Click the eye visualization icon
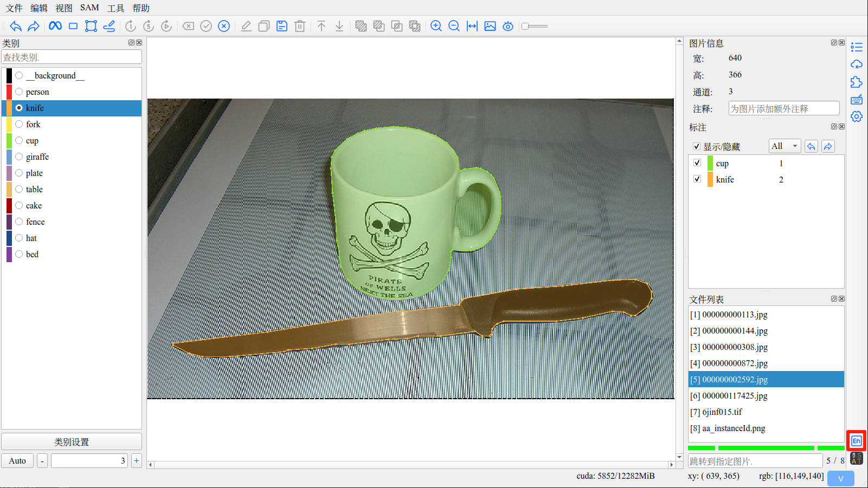Image resolution: width=868 pixels, height=488 pixels. [x=508, y=26]
